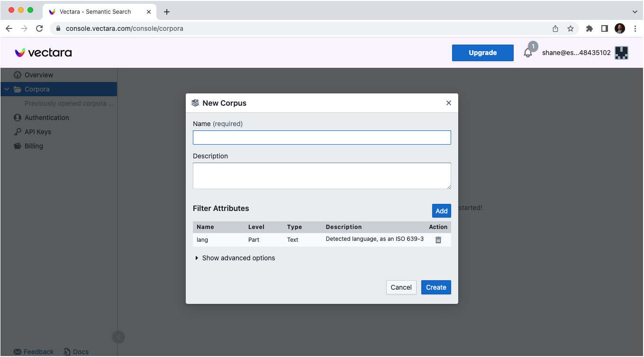This screenshot has width=644, height=357.
Task: Click the Upgrade button
Action: pyautogui.click(x=482, y=53)
